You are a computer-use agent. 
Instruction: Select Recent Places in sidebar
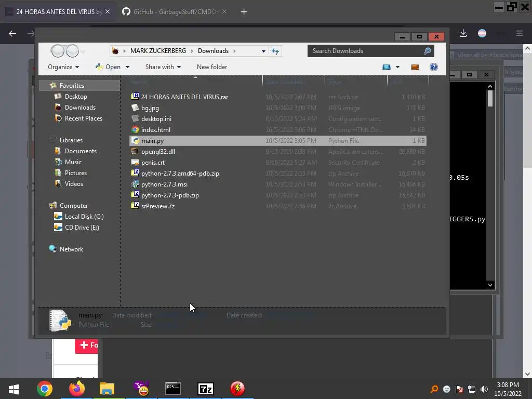[x=84, y=118]
